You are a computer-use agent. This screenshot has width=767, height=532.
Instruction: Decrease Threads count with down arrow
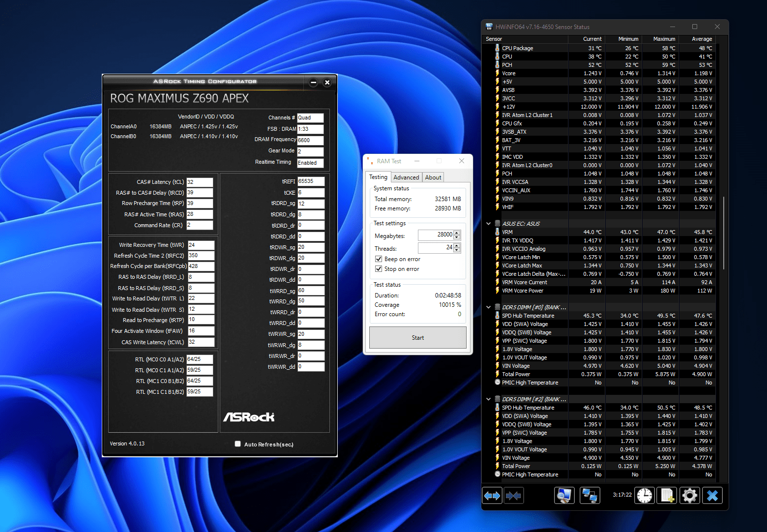pos(457,251)
